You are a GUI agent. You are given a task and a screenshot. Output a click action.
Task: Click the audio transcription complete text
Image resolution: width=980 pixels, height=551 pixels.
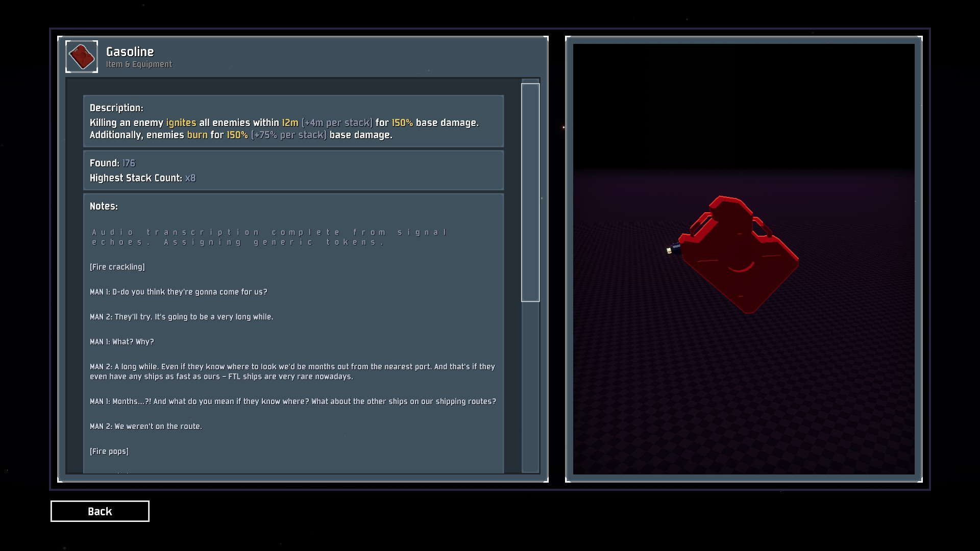click(x=269, y=237)
